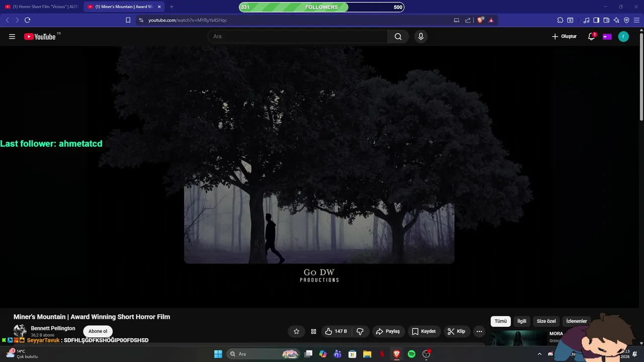The height and width of the screenshot is (362, 644).
Task: Focus the YouTube Ara search field
Action: [297, 36]
